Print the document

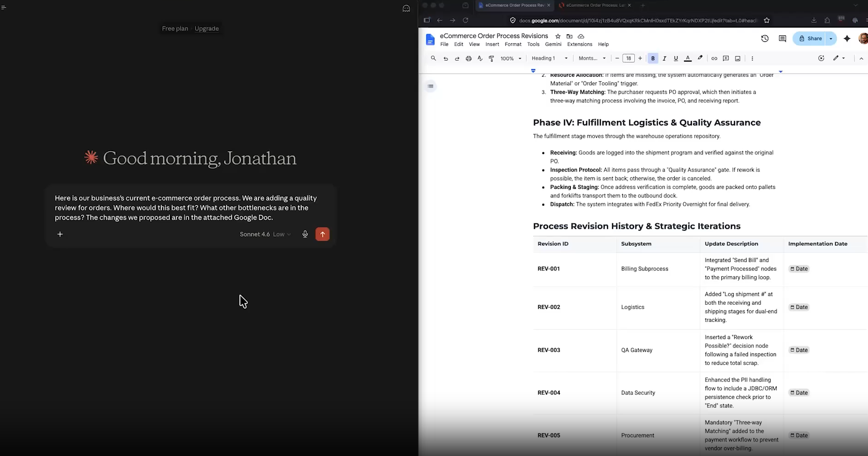click(x=468, y=58)
